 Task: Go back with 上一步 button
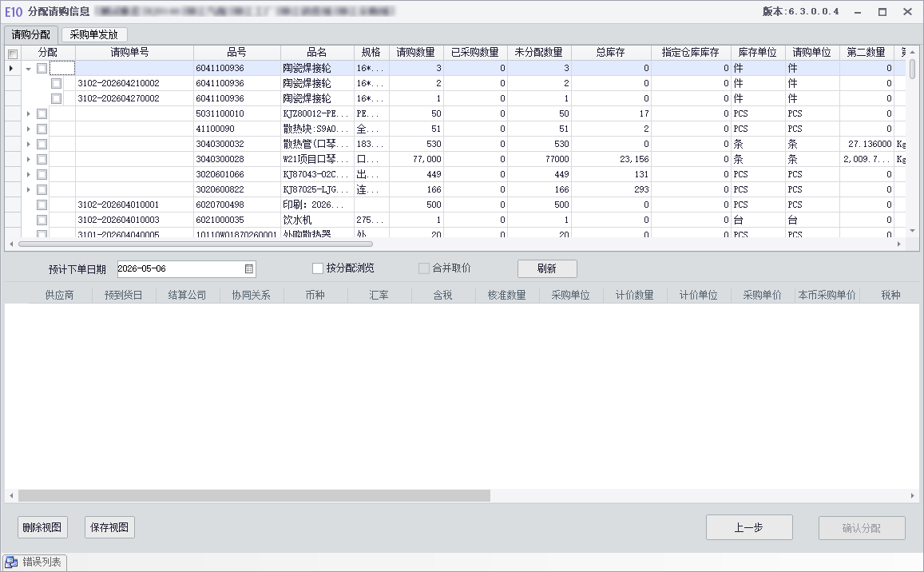pyautogui.click(x=749, y=528)
